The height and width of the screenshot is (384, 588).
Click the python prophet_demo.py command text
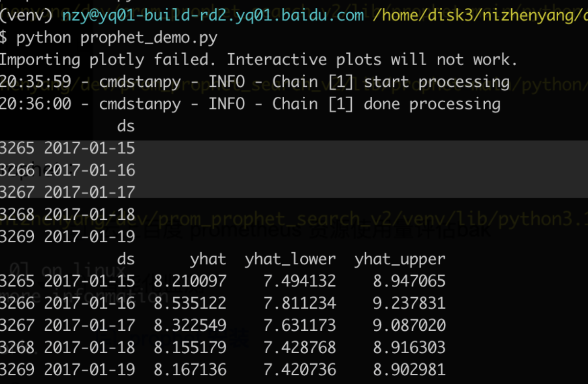[117, 38]
